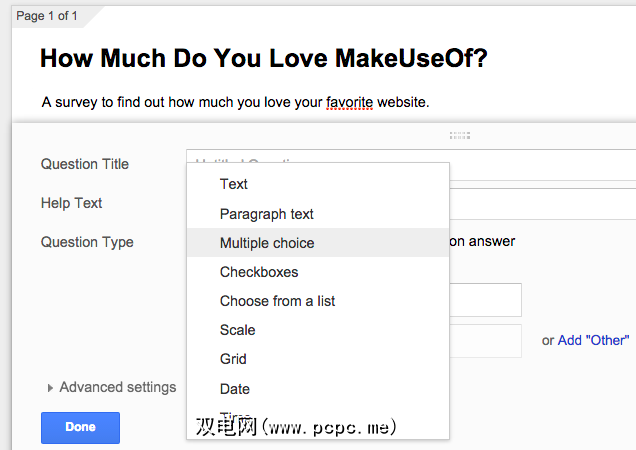Click the blue Done button
This screenshot has width=636, height=450.
point(80,427)
